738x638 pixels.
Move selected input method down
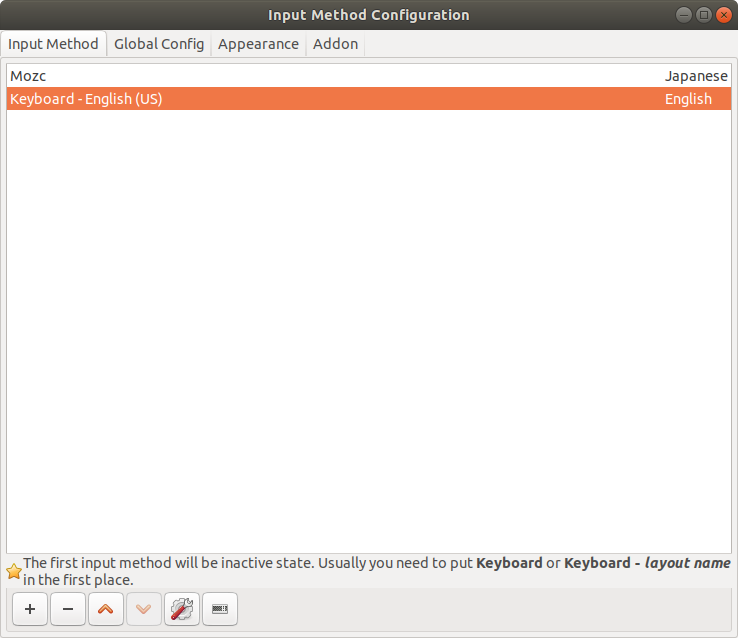tap(144, 609)
